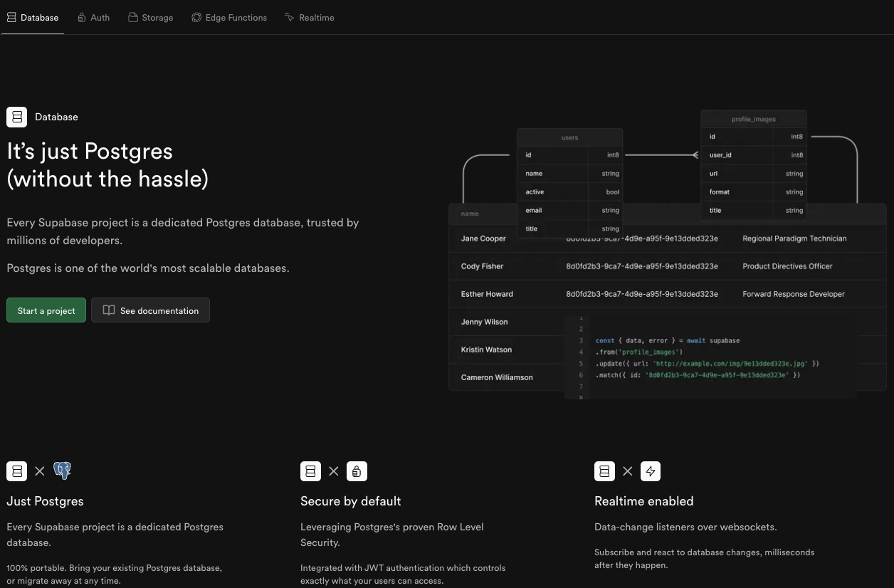
Task: Switch to the Database tab
Action: pos(33,17)
